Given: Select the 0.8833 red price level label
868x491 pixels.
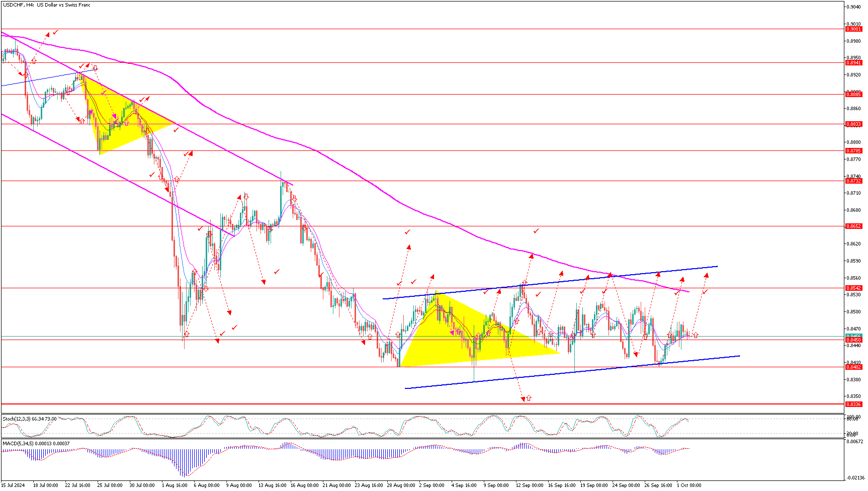Looking at the screenshot, I should (x=853, y=124).
